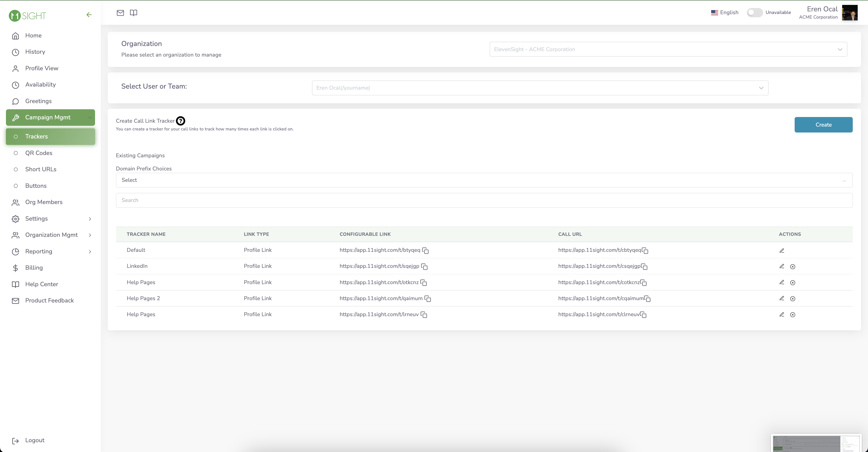Edit the LinkedIn tracker with pencil icon
The height and width of the screenshot is (452, 868).
coord(782,266)
